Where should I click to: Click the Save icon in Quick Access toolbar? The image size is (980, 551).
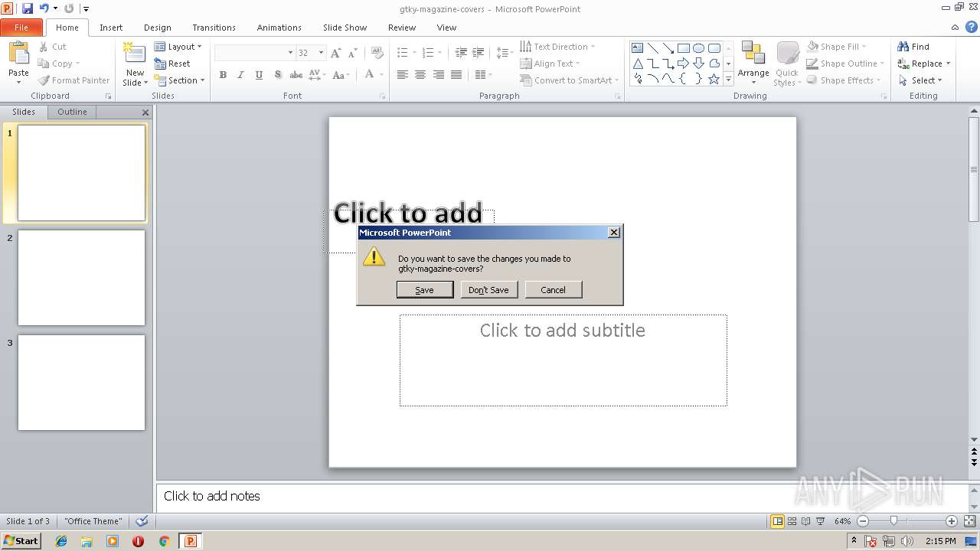click(28, 8)
